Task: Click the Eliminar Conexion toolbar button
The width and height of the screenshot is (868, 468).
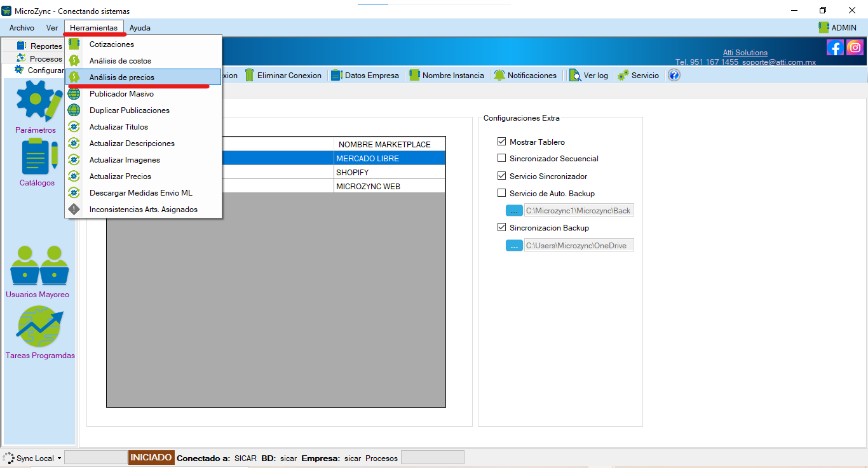Action: [x=283, y=75]
